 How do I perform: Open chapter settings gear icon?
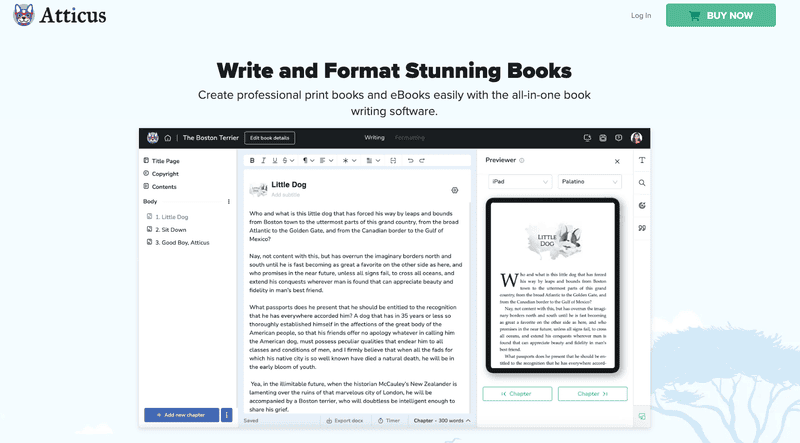pos(455,190)
